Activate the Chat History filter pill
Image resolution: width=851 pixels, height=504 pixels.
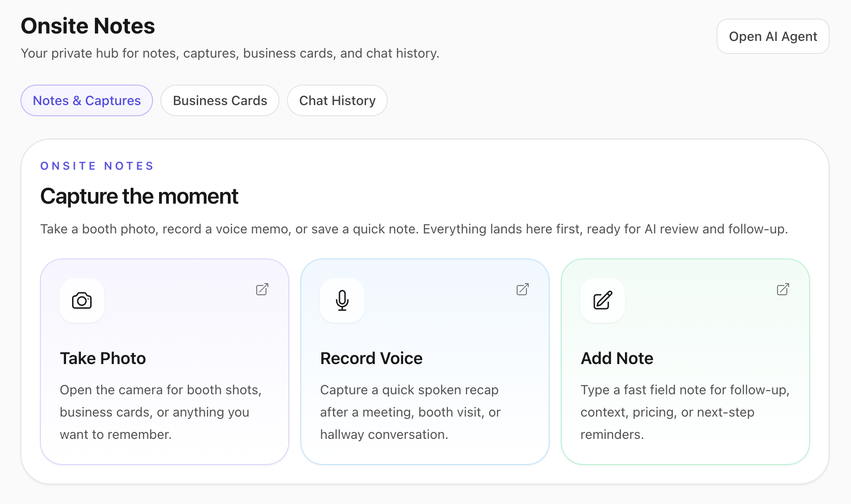[x=337, y=100]
